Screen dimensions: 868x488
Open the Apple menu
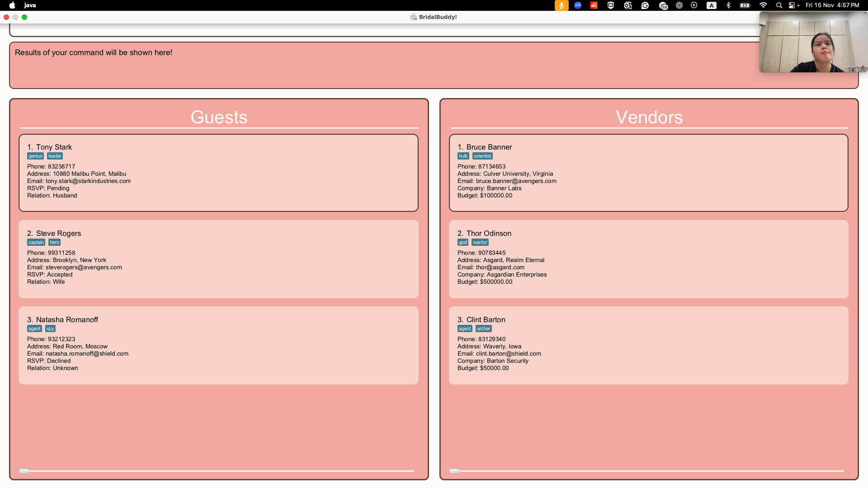[12, 5]
